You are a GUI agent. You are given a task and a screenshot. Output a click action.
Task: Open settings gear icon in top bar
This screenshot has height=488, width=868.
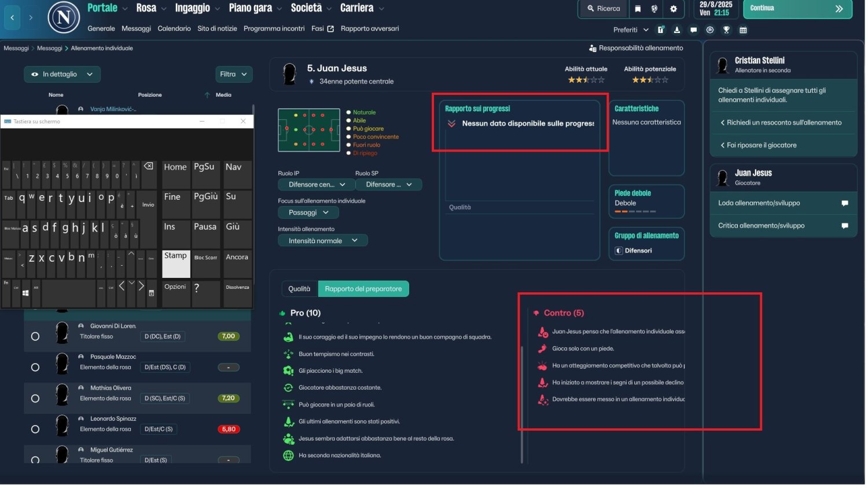coord(675,9)
